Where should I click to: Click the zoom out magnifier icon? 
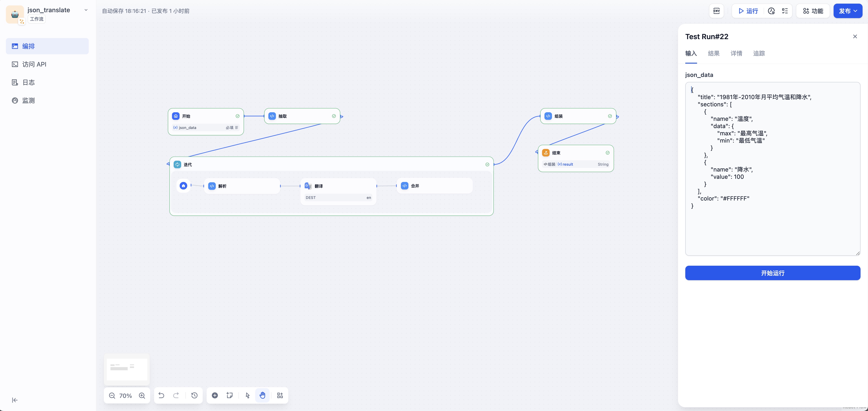tap(112, 396)
